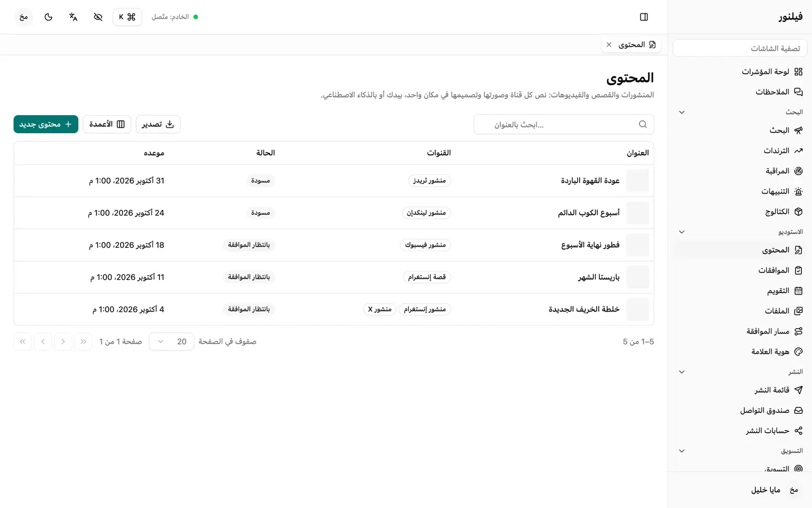Viewport: 812px width, 508px height.
Task: Click تصدير export button
Action: (x=158, y=124)
